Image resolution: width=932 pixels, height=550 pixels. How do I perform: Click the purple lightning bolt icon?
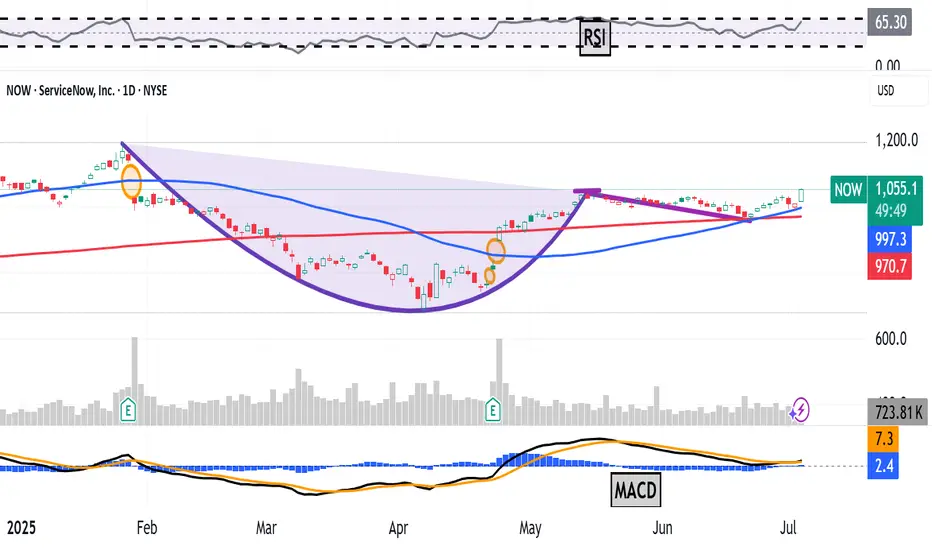800,410
